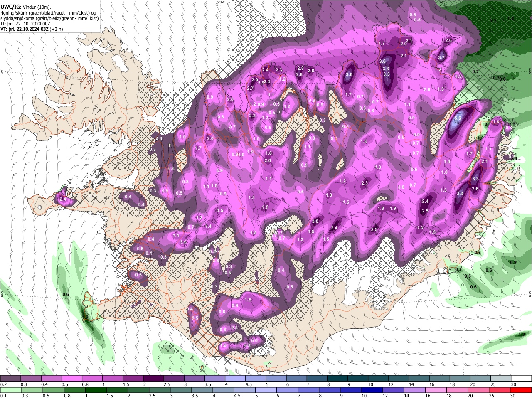The height and width of the screenshot is (399, 532).
Task: Click the bright red 30 rain legend swatch
Action: 521,390
